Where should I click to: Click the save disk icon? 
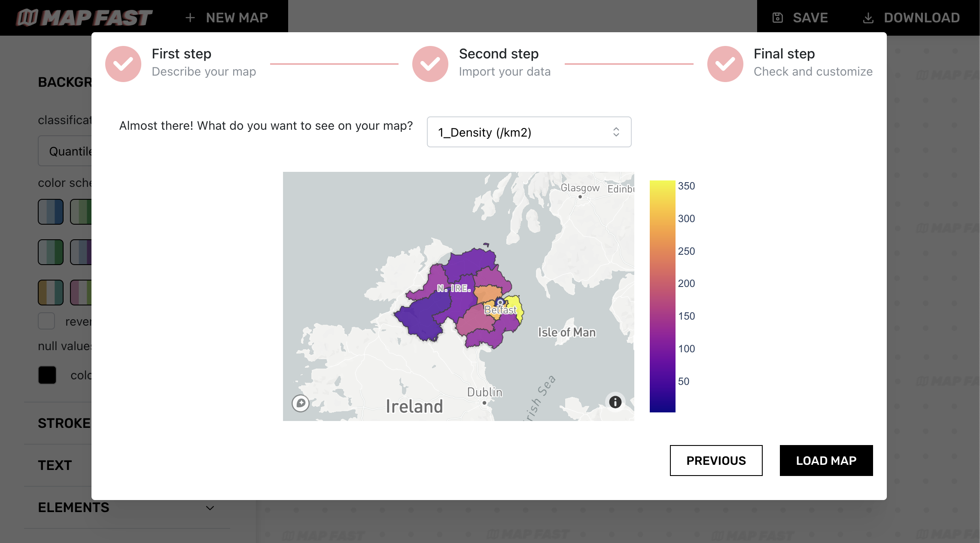coord(778,18)
